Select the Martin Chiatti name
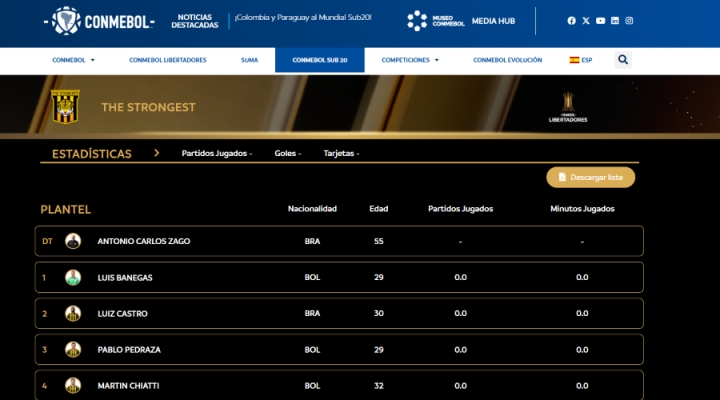This screenshot has width=720, height=400. click(x=128, y=386)
